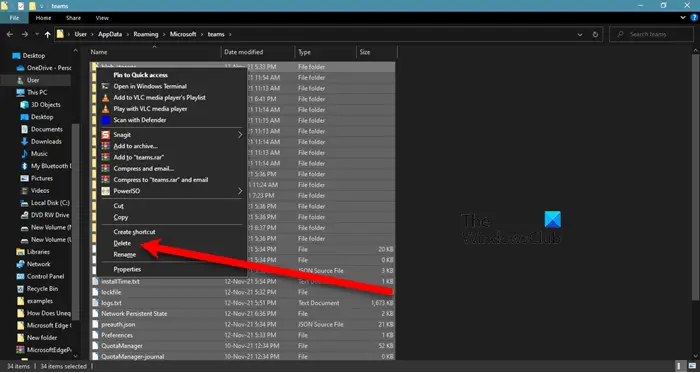
Task: Go up one folder level
Action: click(x=47, y=34)
